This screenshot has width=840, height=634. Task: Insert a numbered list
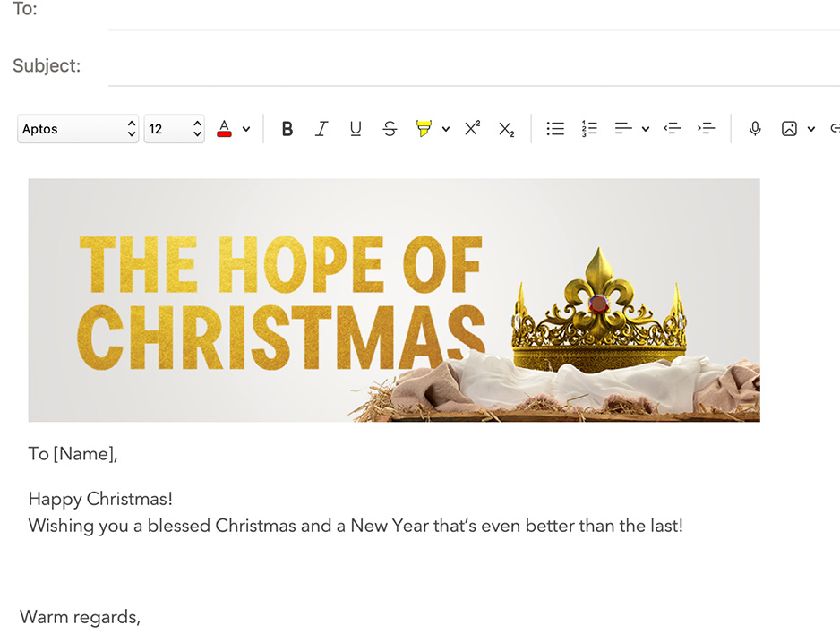click(x=589, y=129)
